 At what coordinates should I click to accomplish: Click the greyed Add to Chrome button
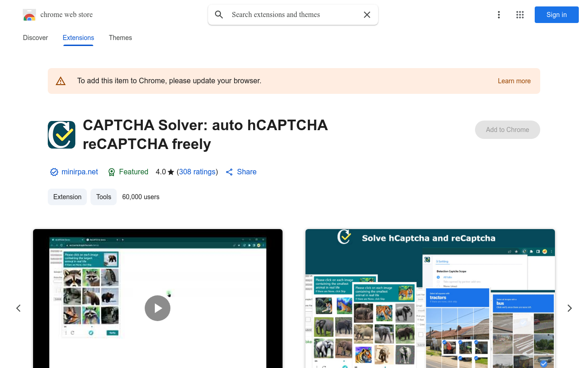coord(508,130)
